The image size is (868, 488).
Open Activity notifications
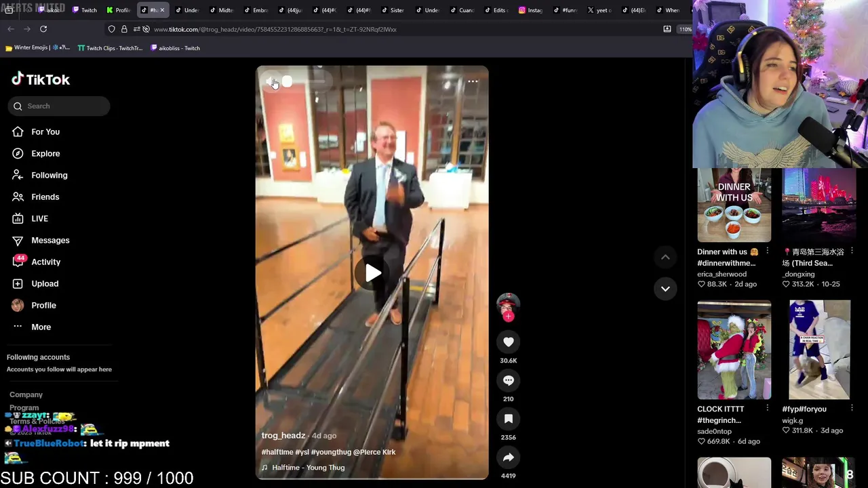coord(37,262)
